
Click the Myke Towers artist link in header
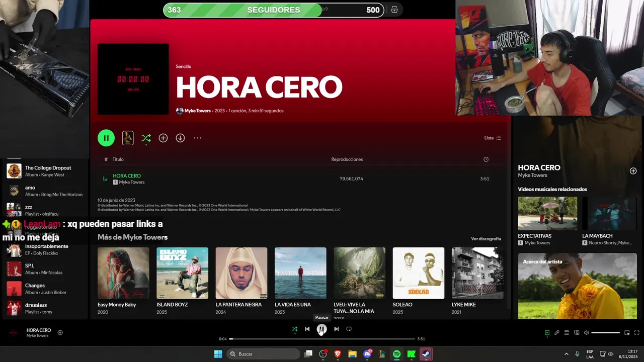[197, 111]
